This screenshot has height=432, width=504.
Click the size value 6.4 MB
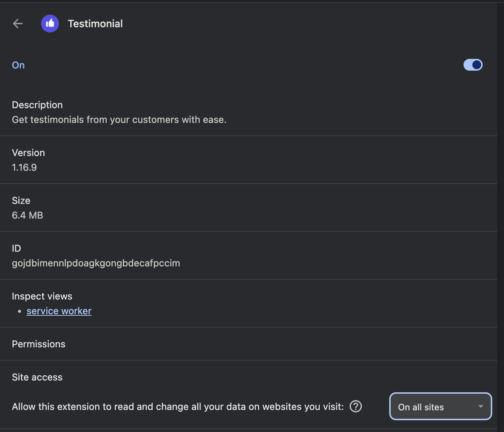(28, 215)
